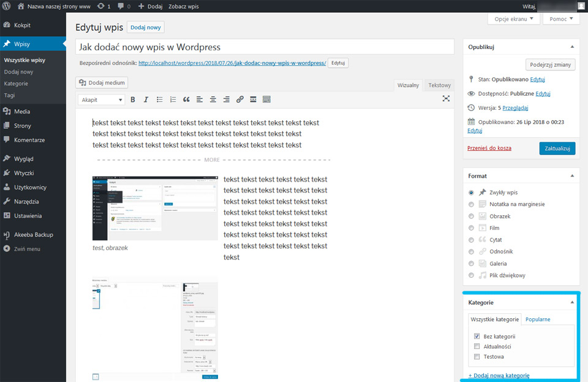Screen dimensions: 588x382
Task: Select the Galeria post format
Action: tap(472, 264)
